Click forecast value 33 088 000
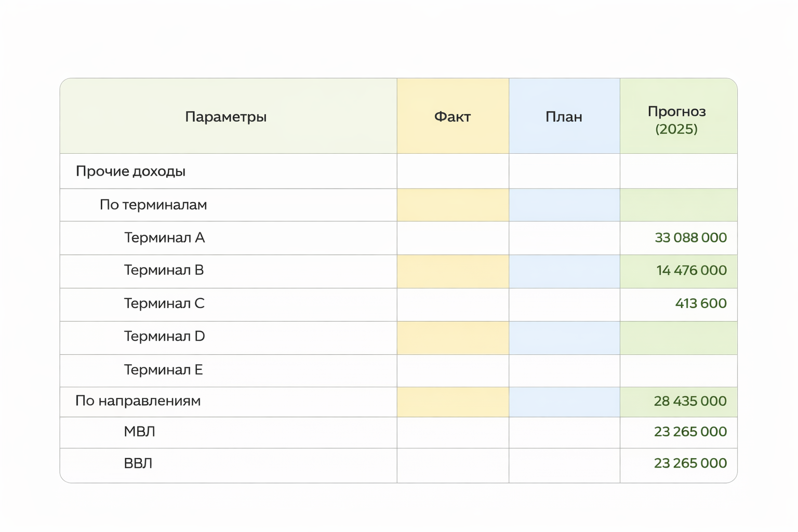Image resolution: width=798 pixels, height=532 pixels. [690, 237]
